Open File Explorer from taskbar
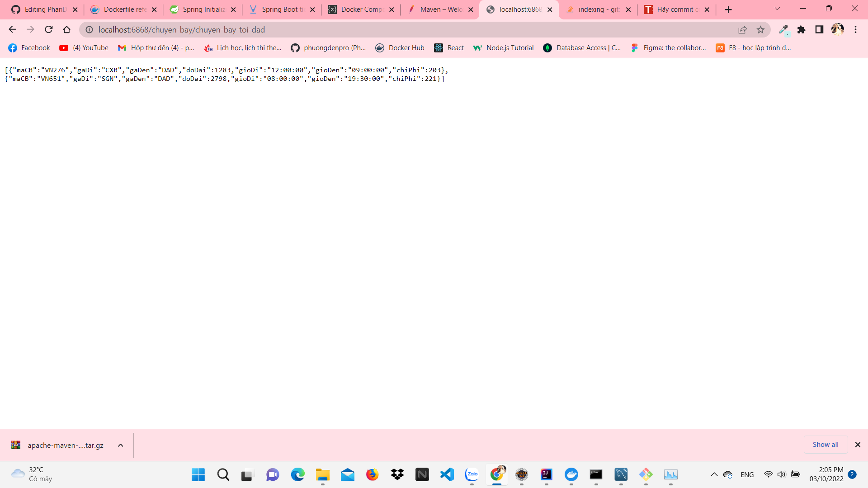 [x=322, y=474]
